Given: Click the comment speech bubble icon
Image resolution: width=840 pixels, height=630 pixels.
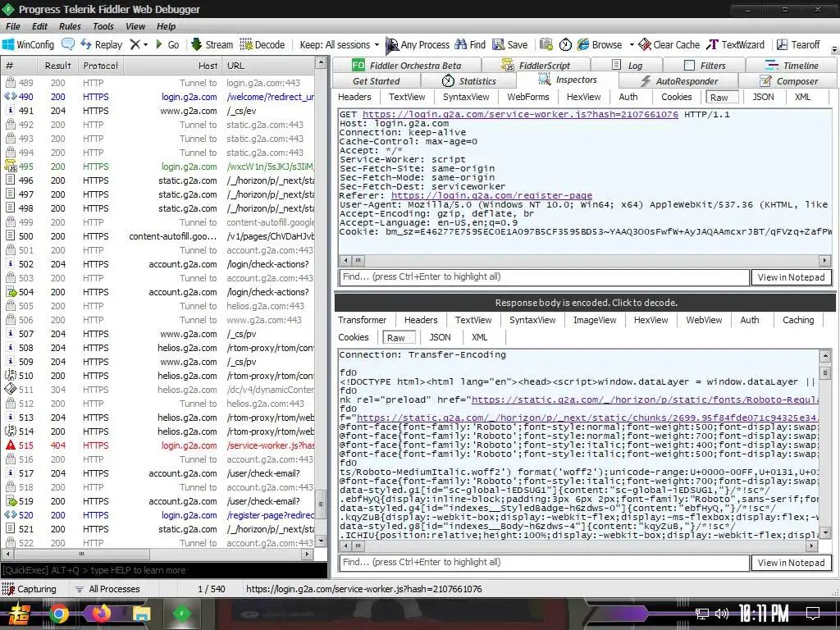Looking at the screenshot, I should pos(68,44).
